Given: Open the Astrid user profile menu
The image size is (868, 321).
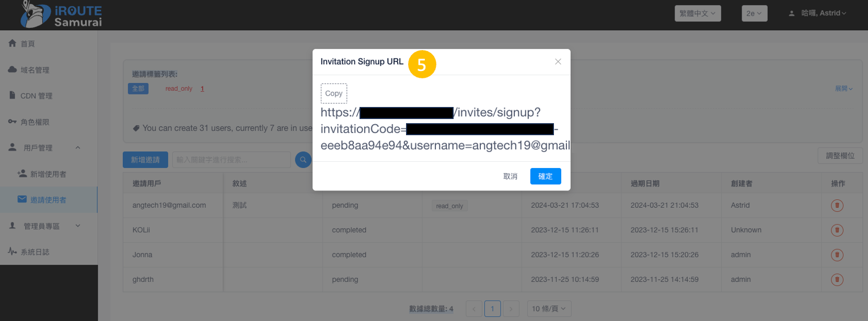Looking at the screenshot, I should [818, 14].
